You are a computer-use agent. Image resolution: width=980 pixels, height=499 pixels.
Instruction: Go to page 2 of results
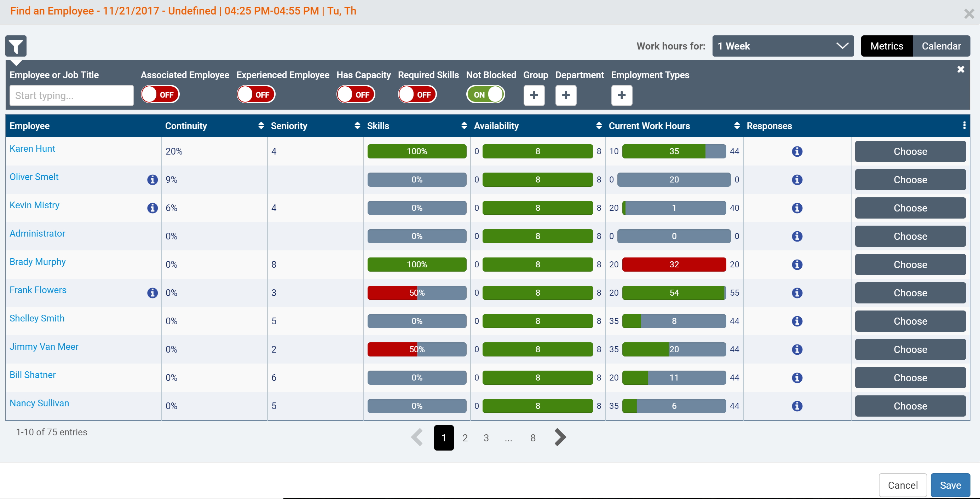pos(465,438)
